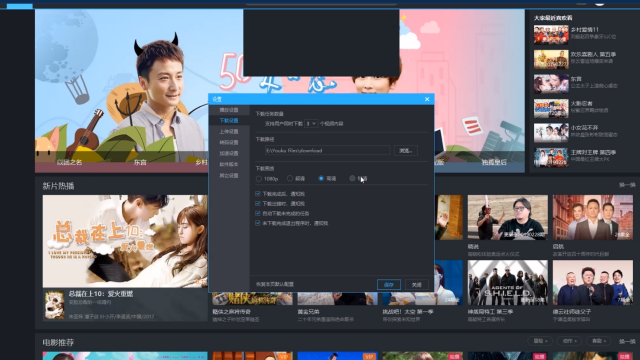Click 小女花不弃 title text
The width and height of the screenshot is (640, 360).
(x=584, y=128)
